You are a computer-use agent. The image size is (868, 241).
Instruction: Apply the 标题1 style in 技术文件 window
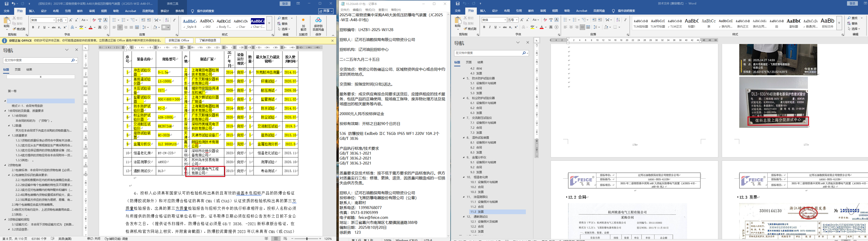(x=692, y=23)
